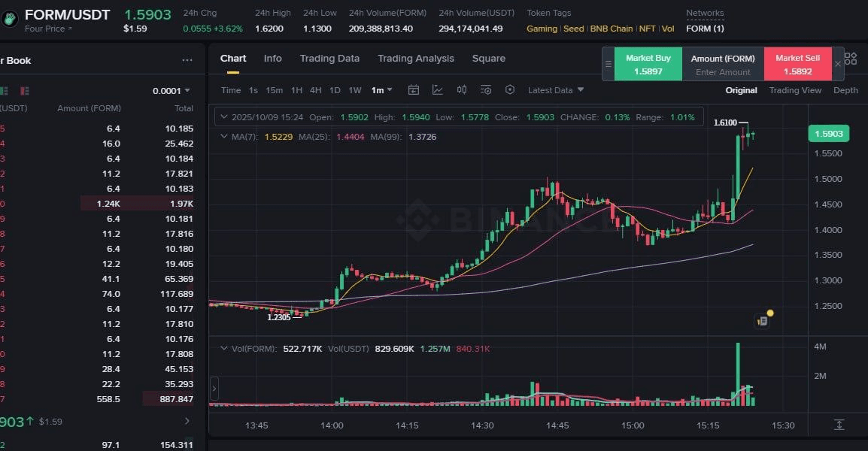Open the grid layout icon beside Market Sell

851,58
